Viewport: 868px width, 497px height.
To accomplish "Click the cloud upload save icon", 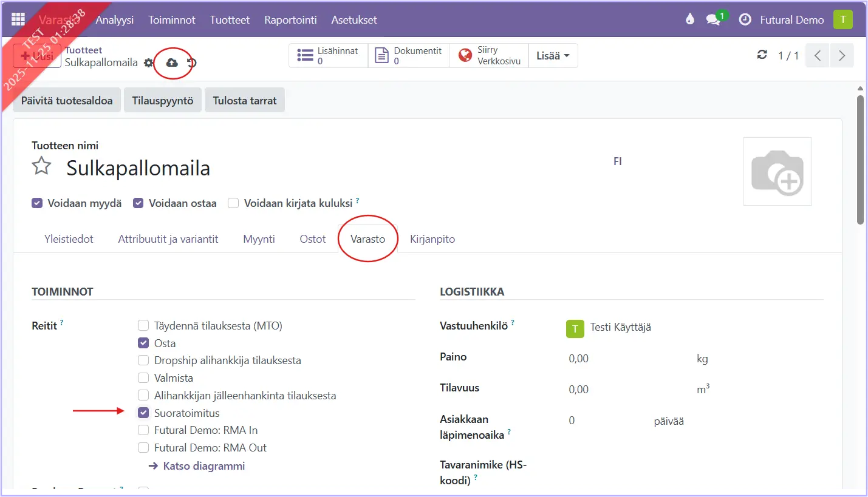I will point(172,63).
